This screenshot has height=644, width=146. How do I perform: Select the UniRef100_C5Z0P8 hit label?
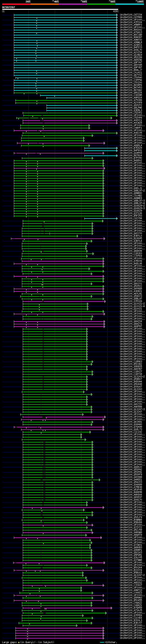(x=131, y=118)
